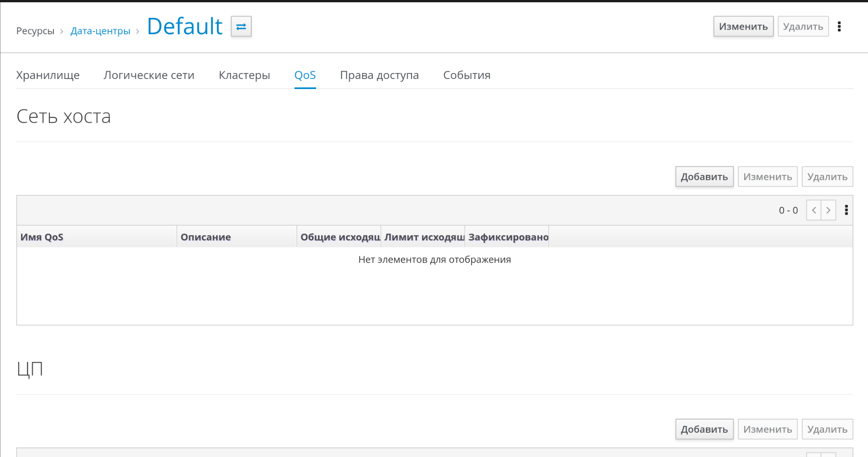
Task: Open the Кластеры tab
Action: [x=244, y=75]
